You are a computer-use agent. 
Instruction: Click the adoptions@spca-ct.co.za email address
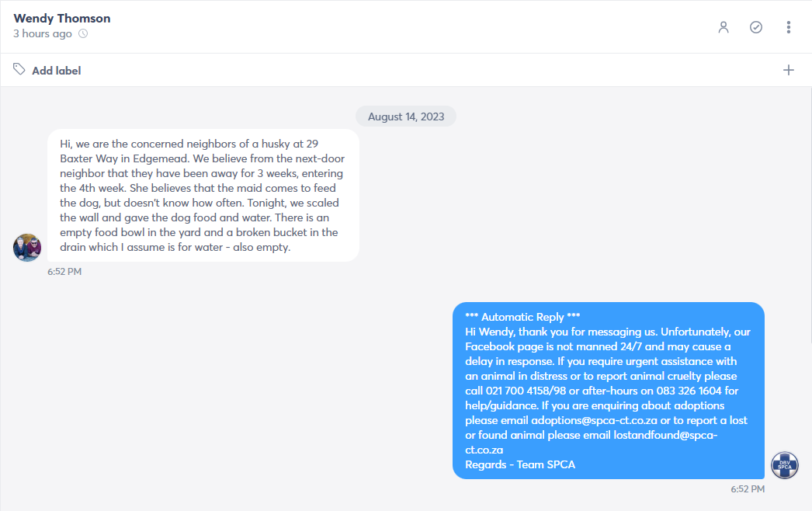594,420
